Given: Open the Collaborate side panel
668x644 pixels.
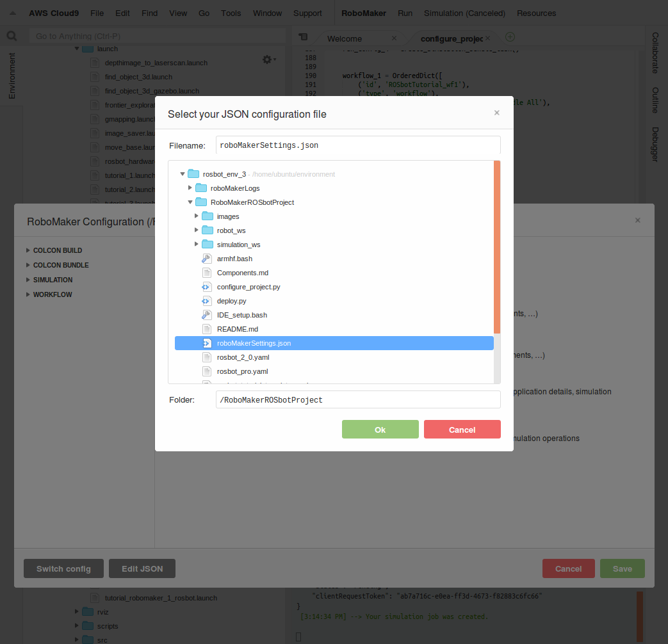Looking at the screenshot, I should tap(655, 53).
